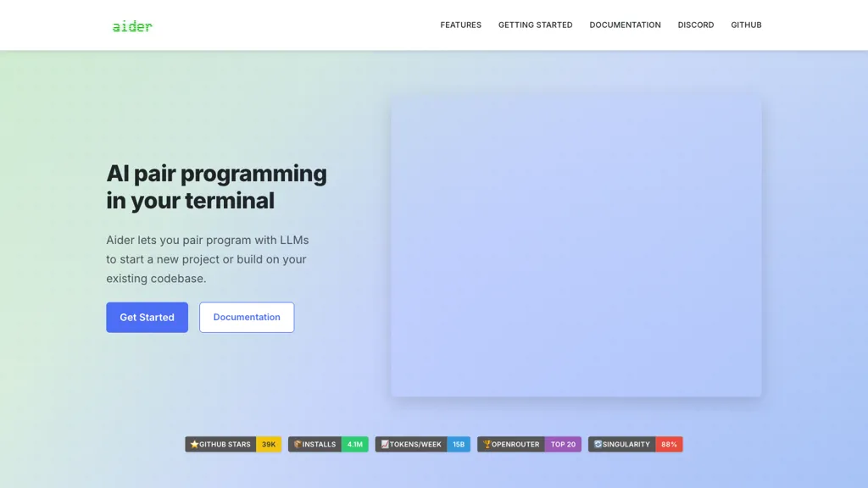Click the "AI pair programming" headline text
Screen dimensions: 868x488
pos(216,174)
